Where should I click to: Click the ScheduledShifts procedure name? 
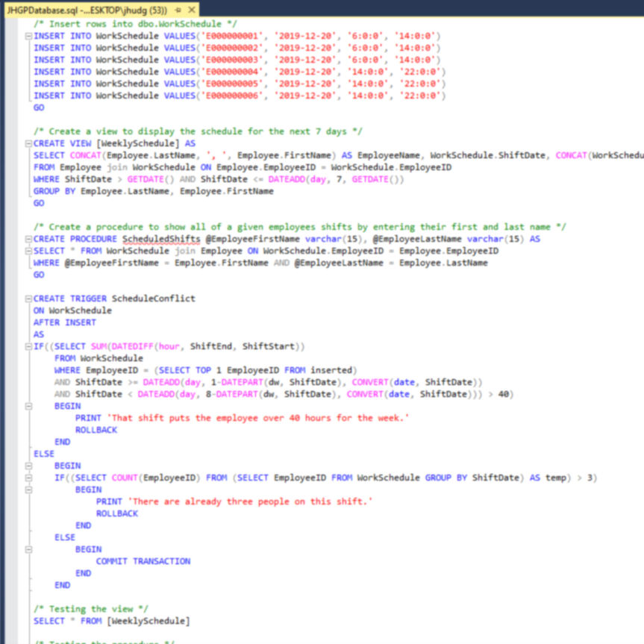tap(161, 239)
